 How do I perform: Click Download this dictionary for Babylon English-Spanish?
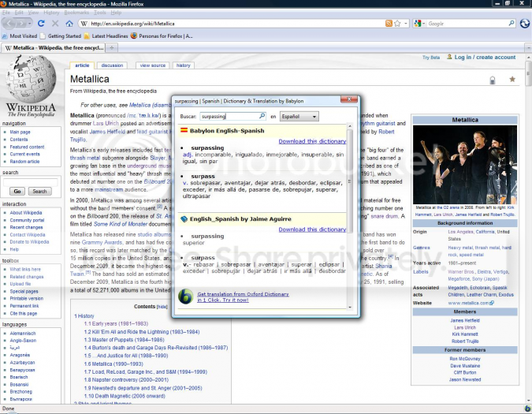click(312, 141)
